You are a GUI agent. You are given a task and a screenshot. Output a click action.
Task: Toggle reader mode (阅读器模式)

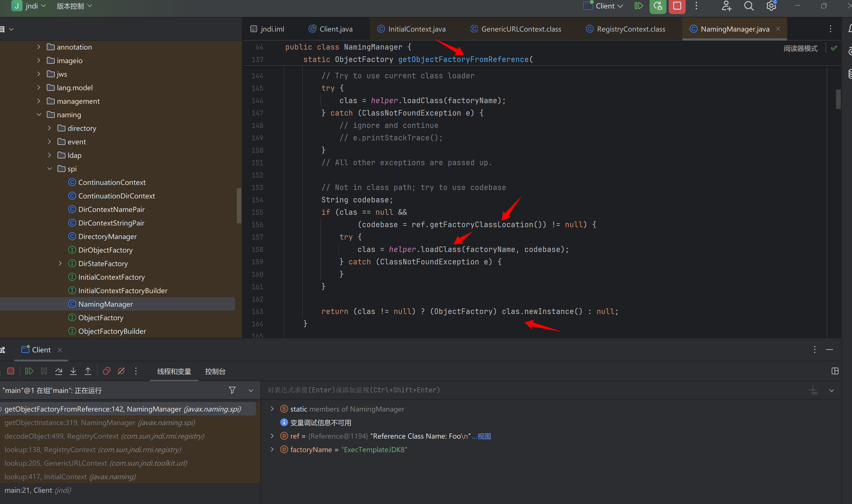click(x=800, y=48)
